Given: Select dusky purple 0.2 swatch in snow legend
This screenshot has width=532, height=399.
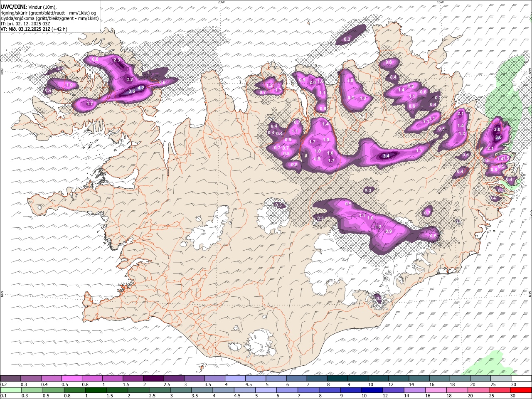Looking at the screenshot, I should tap(10, 379).
